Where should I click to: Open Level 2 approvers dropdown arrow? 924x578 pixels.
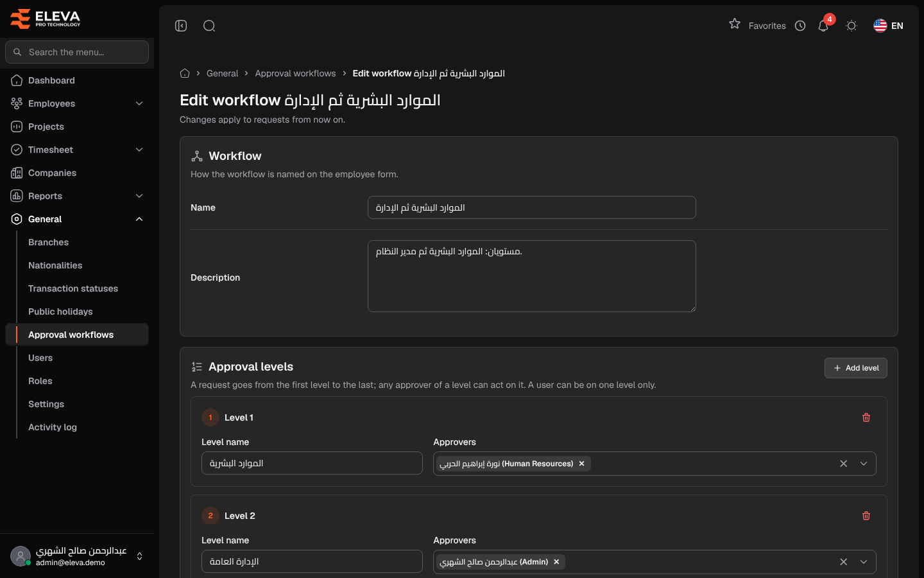click(x=864, y=562)
